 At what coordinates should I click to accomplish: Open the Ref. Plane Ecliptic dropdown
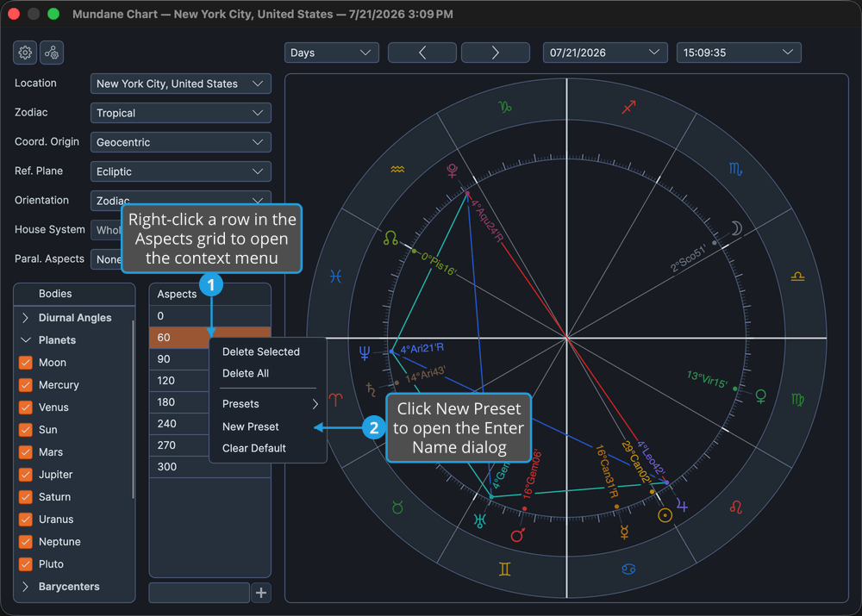click(x=180, y=171)
